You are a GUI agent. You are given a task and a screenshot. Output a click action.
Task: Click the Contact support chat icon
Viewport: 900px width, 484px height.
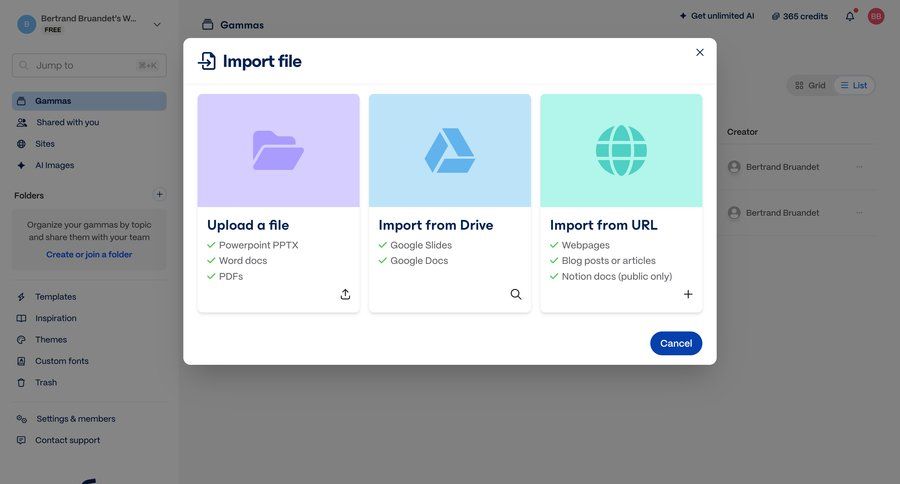[x=21, y=440]
